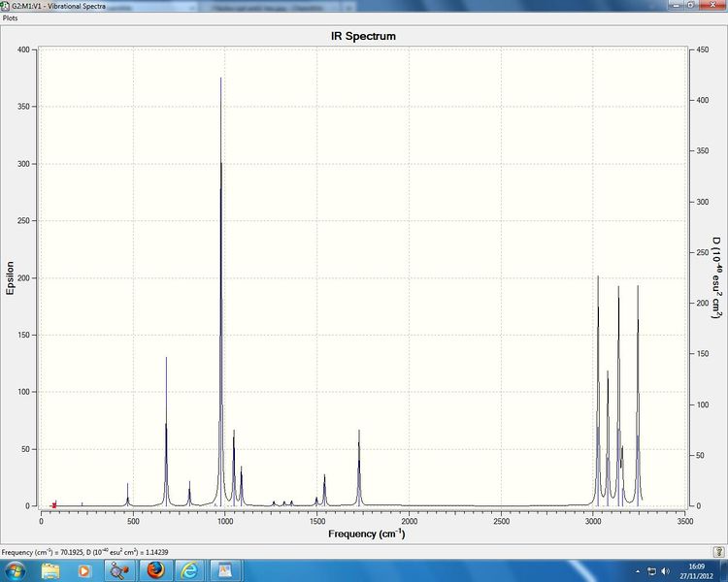The width and height of the screenshot is (728, 582).
Task: Launch Windows Media Player from the taskbar
Action: (x=84, y=571)
